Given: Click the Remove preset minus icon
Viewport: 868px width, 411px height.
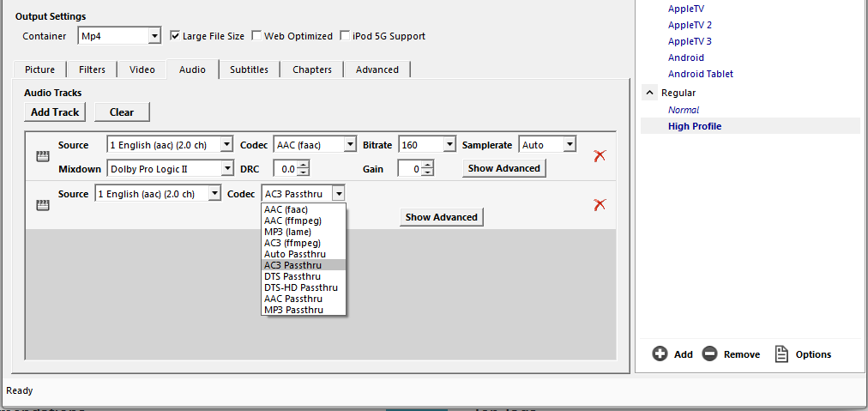Looking at the screenshot, I should (x=709, y=354).
